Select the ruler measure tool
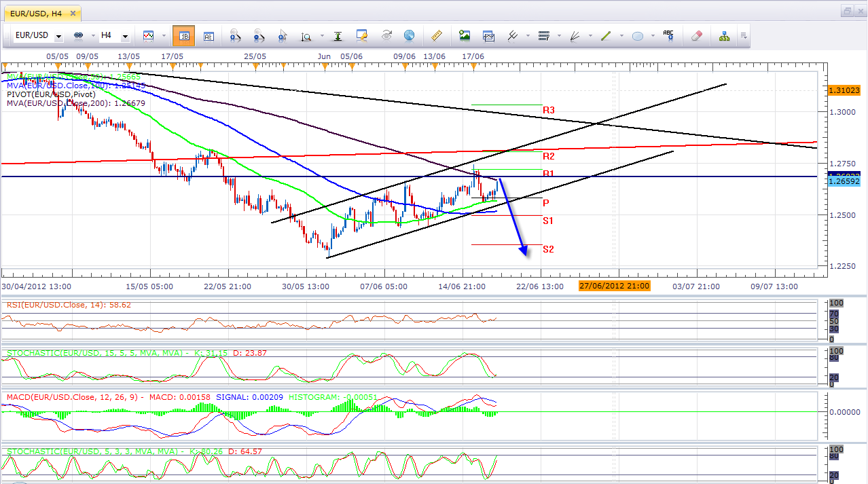Image resolution: width=868 pixels, height=484 pixels. click(438, 35)
